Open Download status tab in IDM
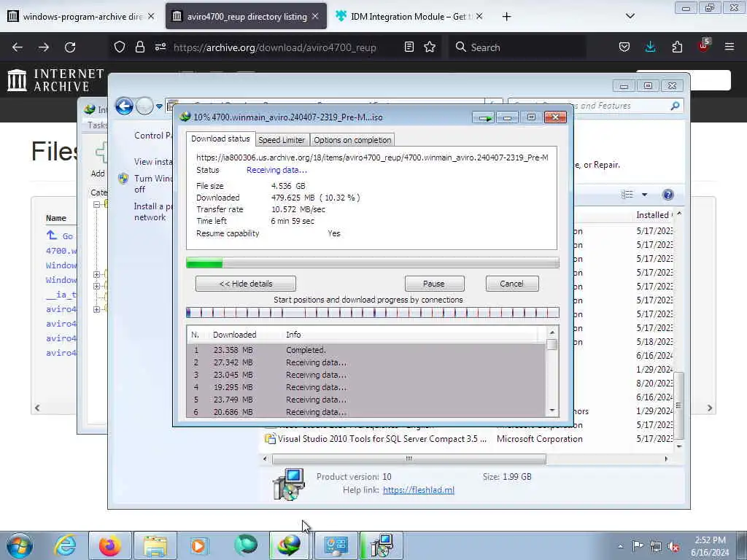 (220, 139)
